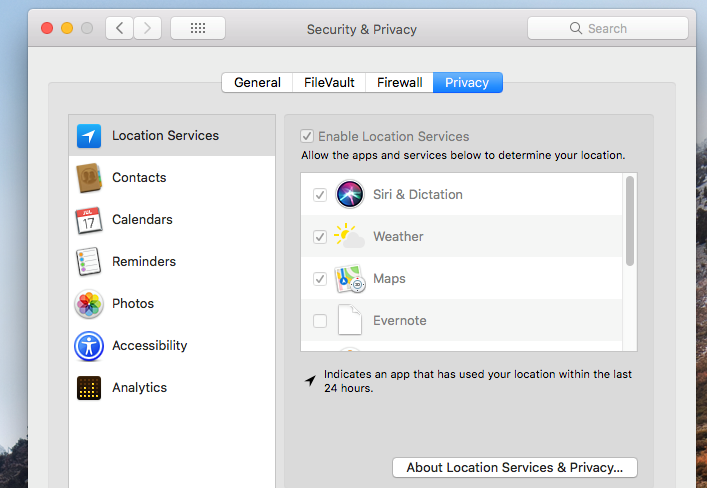The height and width of the screenshot is (488, 707).
Task: Open the FileVault tab
Action: pyautogui.click(x=329, y=83)
